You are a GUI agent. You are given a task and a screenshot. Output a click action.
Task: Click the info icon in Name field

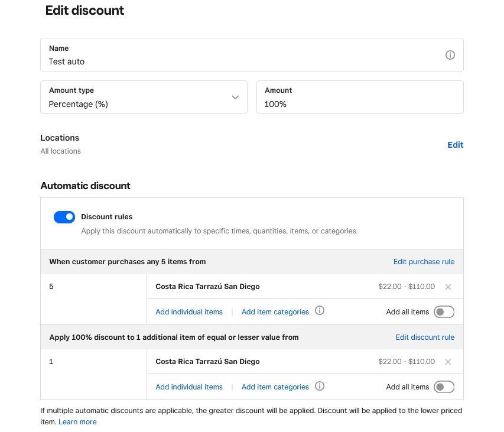pyautogui.click(x=450, y=55)
